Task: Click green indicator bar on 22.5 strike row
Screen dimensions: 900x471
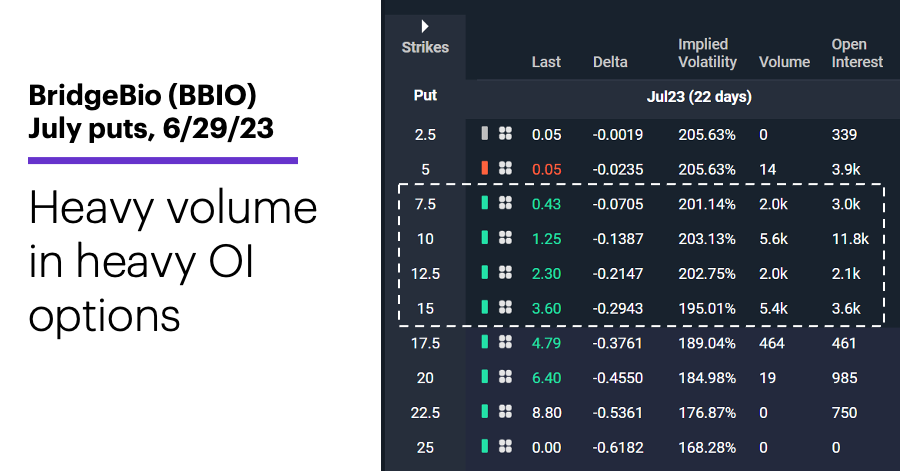Action: tap(485, 412)
